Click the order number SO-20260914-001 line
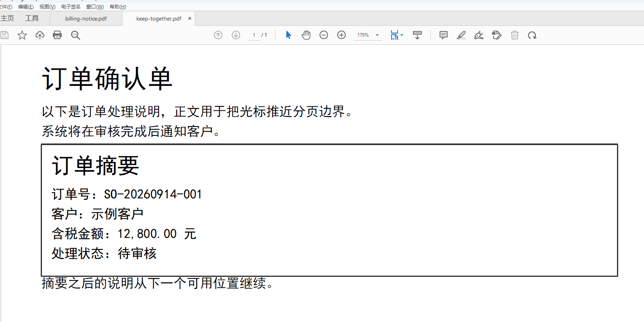Screen dimensions: 644x322 pyautogui.click(x=127, y=194)
